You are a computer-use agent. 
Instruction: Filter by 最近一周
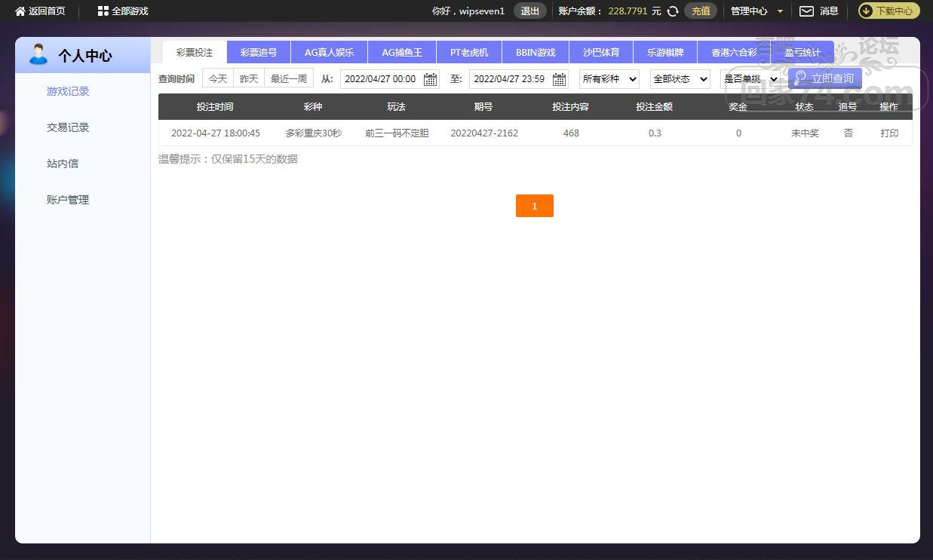point(289,78)
